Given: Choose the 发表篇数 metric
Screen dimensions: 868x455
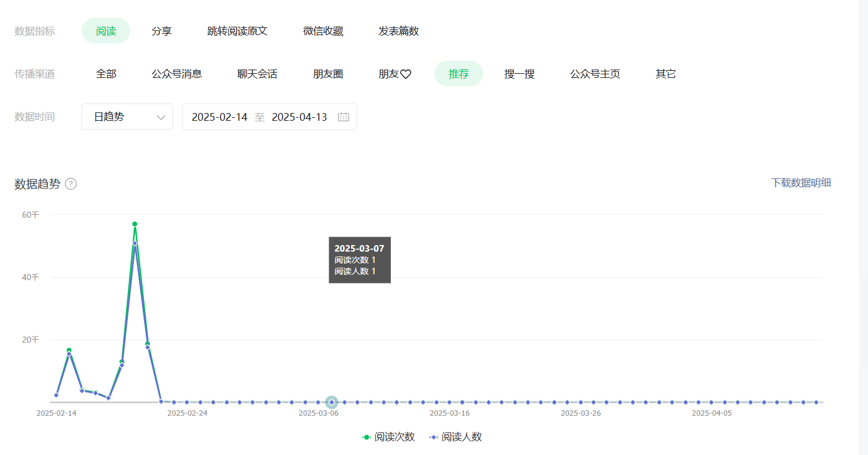Looking at the screenshot, I should pos(399,31).
